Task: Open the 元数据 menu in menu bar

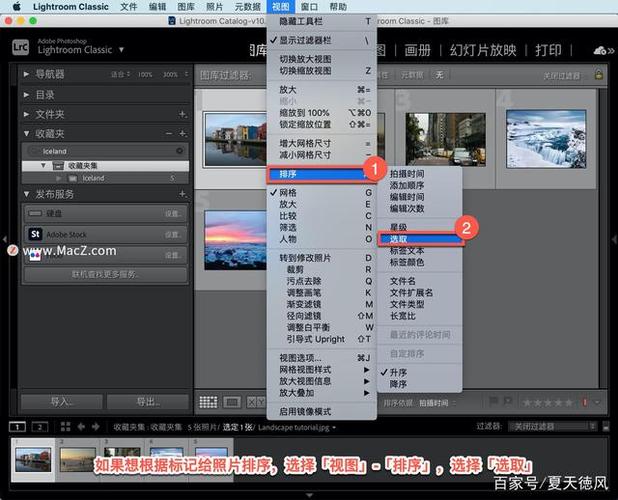Action: pos(248,7)
